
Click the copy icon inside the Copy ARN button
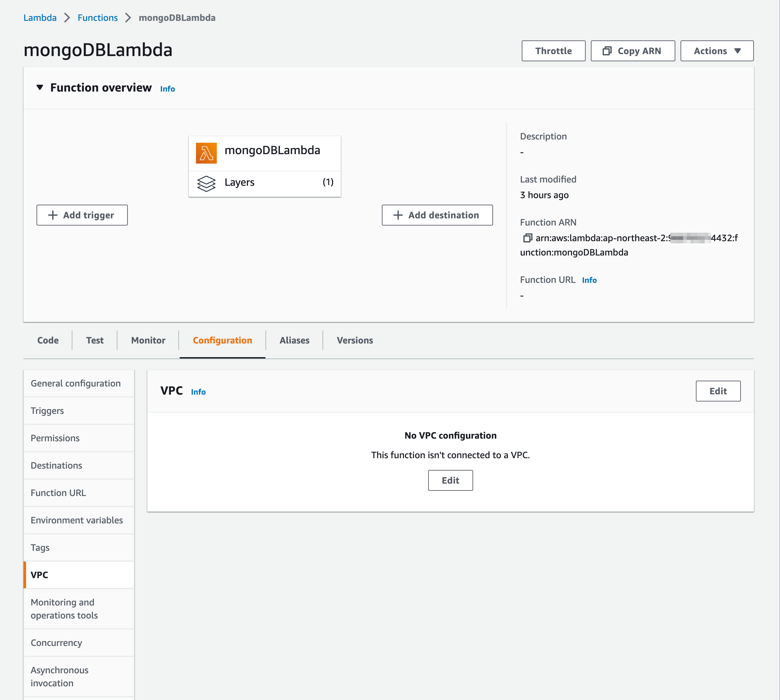607,51
